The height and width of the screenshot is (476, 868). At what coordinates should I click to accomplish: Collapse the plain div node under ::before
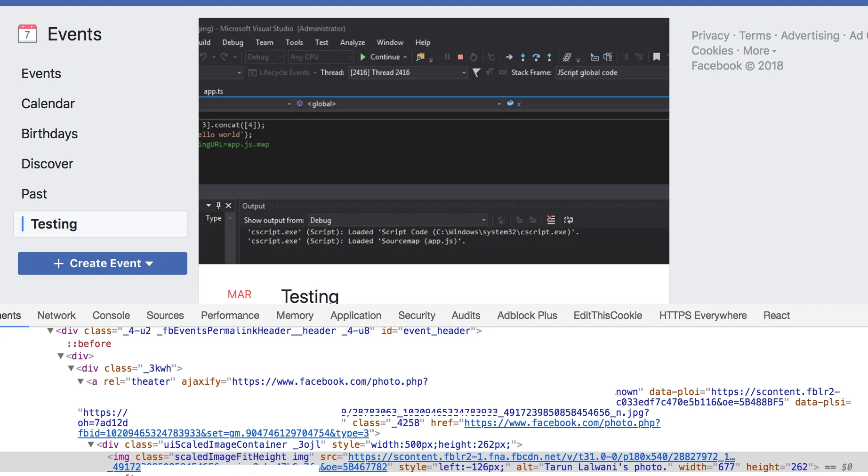[60, 356]
